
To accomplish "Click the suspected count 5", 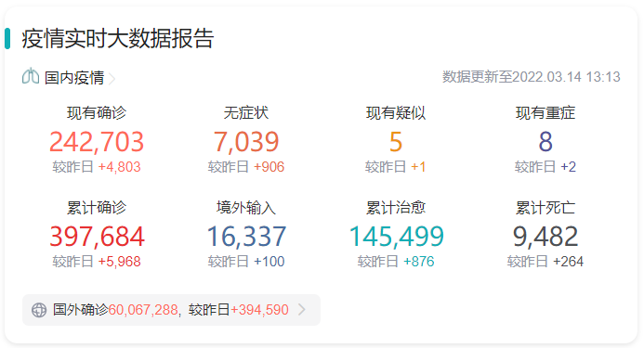I will [396, 142].
